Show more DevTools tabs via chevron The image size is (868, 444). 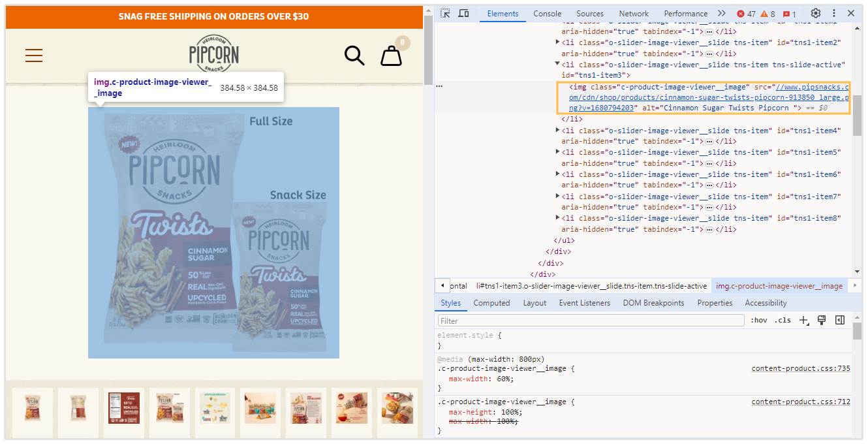click(721, 13)
